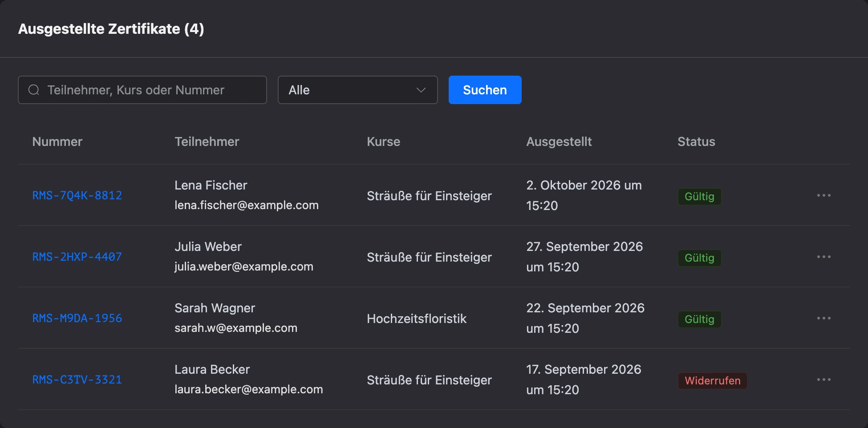
Task: Click Sträuße für Einsteiger in Julia Weber's row
Action: click(429, 257)
